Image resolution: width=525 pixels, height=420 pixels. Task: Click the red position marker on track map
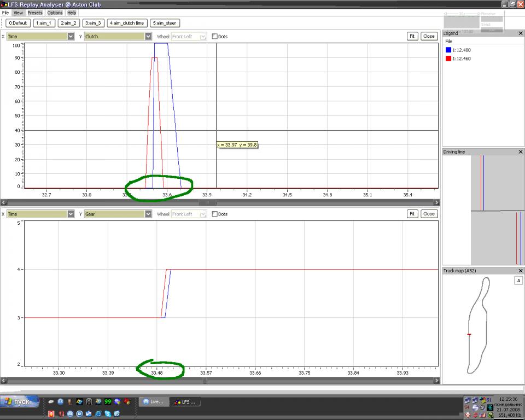click(x=469, y=334)
